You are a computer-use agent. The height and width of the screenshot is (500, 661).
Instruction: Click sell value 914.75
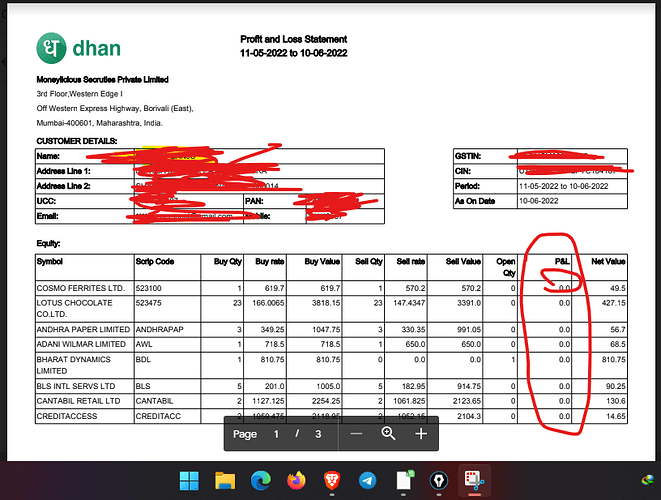tap(469, 386)
